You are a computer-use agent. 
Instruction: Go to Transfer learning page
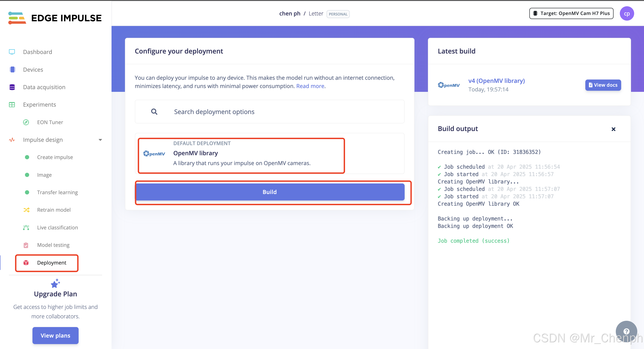[57, 192]
